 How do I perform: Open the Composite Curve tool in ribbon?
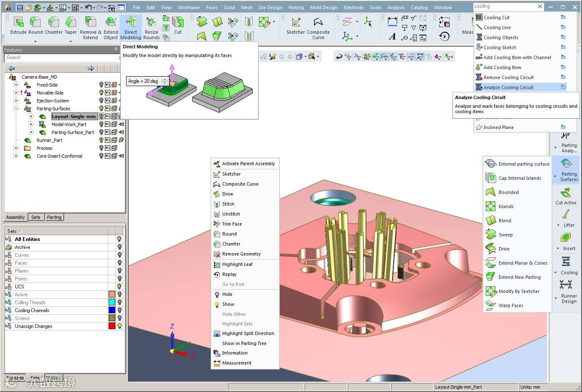318,28
